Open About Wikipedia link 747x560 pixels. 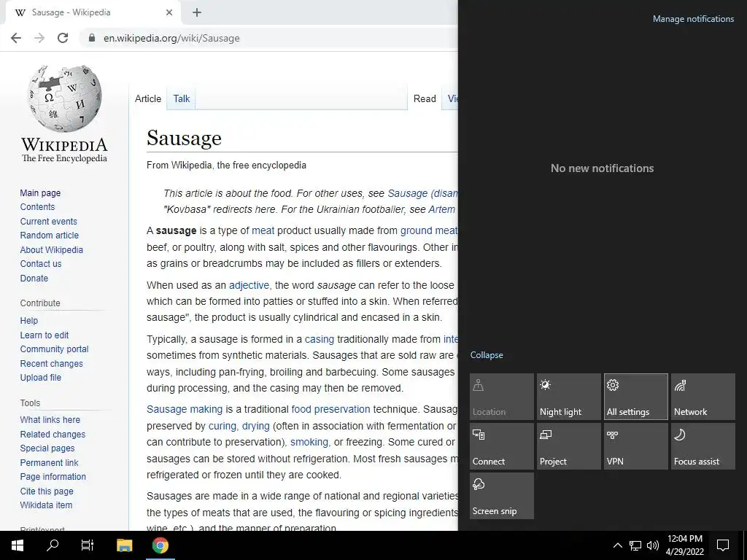pyautogui.click(x=52, y=250)
